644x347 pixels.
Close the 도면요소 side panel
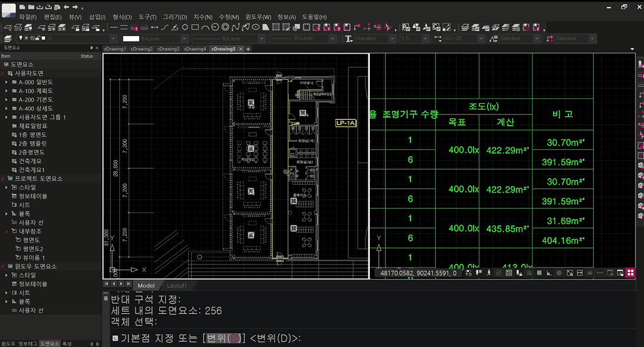(97, 48)
